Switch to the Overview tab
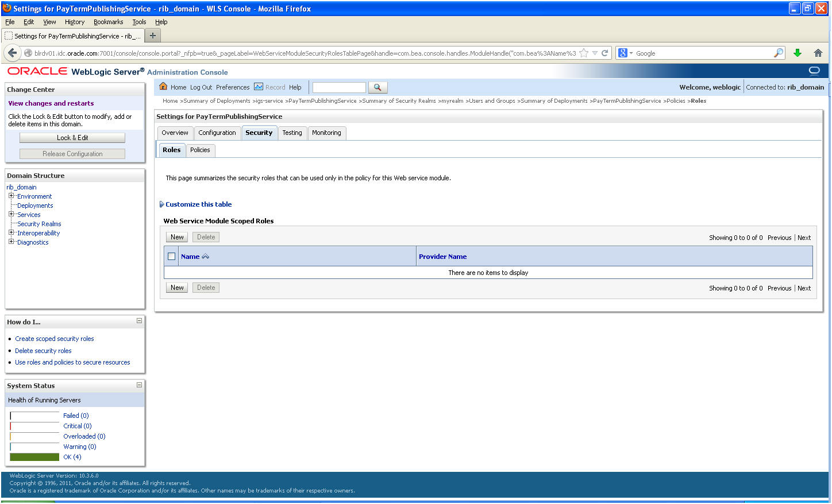This screenshot has width=832, height=504. coord(175,133)
